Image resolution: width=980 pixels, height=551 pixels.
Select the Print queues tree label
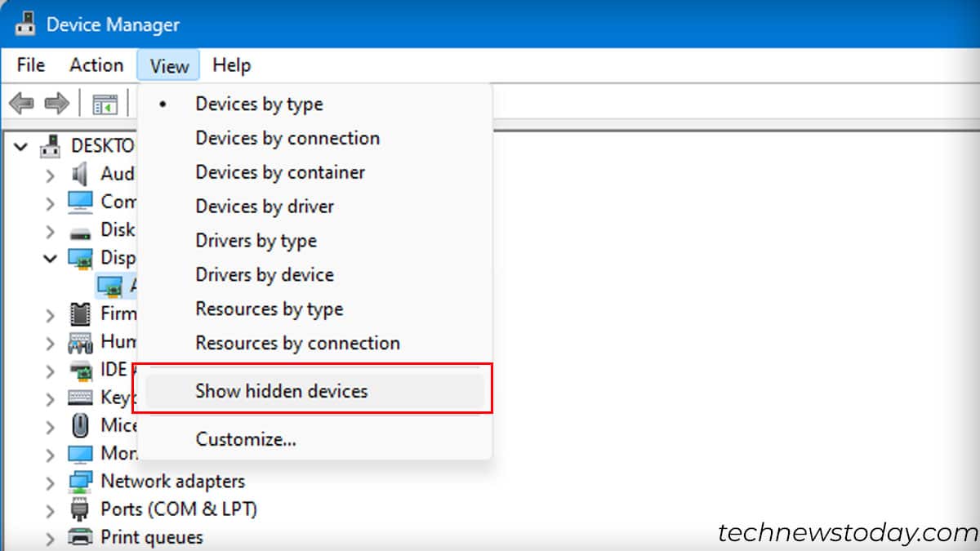(151, 538)
